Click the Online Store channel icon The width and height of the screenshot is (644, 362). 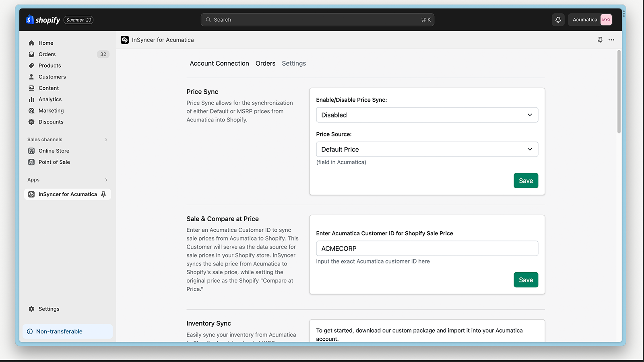[31, 151]
